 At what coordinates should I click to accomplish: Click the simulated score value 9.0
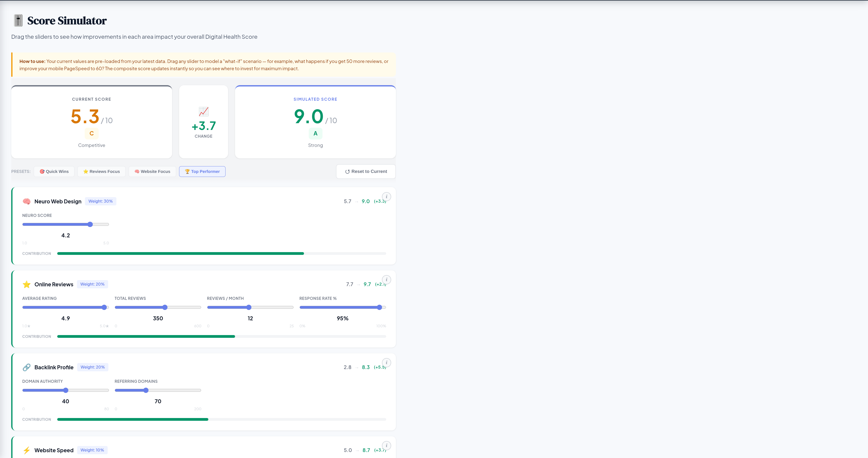[309, 117]
